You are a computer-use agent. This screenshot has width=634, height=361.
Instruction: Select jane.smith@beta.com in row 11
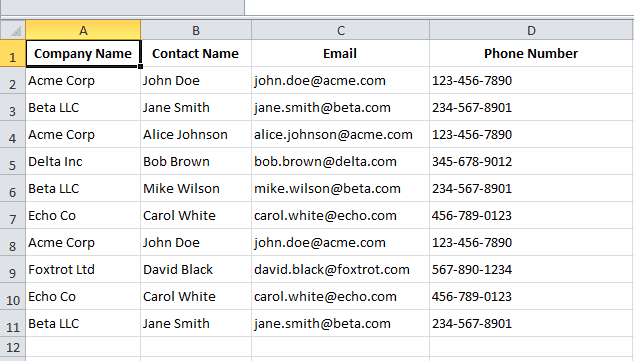(x=340, y=323)
